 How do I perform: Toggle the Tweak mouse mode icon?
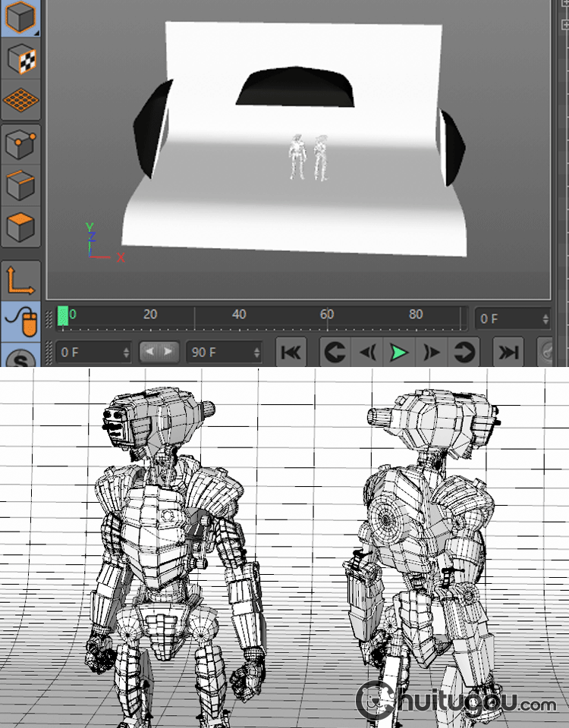tap(20, 321)
